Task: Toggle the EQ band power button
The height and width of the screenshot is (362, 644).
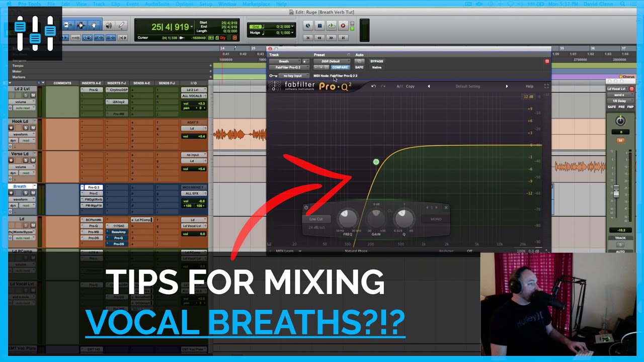Action: pyautogui.click(x=306, y=208)
